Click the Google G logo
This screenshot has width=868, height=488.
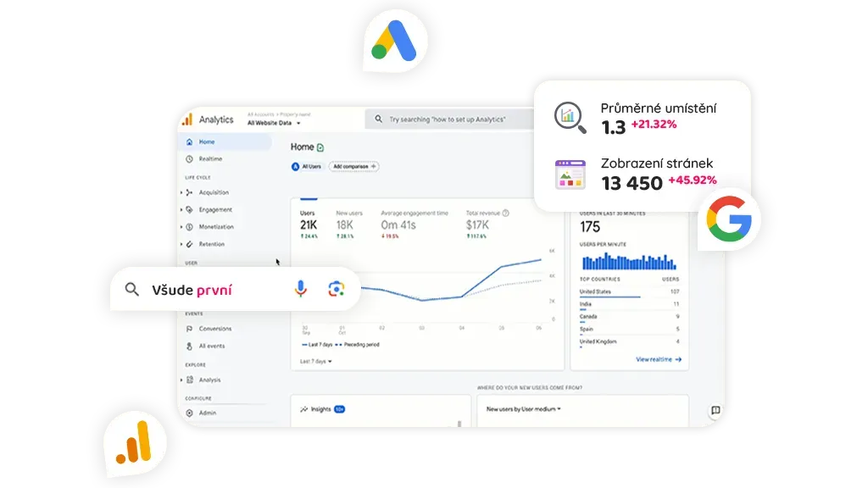pyautogui.click(x=729, y=220)
